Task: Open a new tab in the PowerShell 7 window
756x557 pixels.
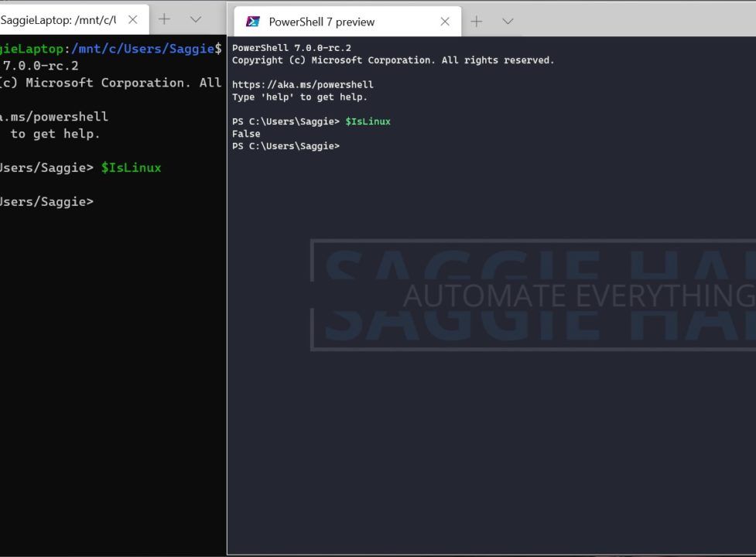Action: click(x=477, y=22)
